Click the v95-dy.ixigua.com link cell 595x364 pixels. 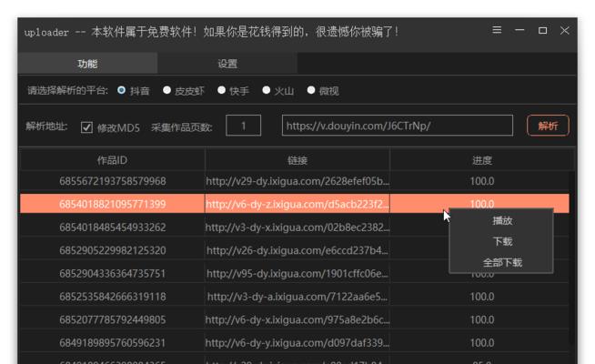pos(297,274)
